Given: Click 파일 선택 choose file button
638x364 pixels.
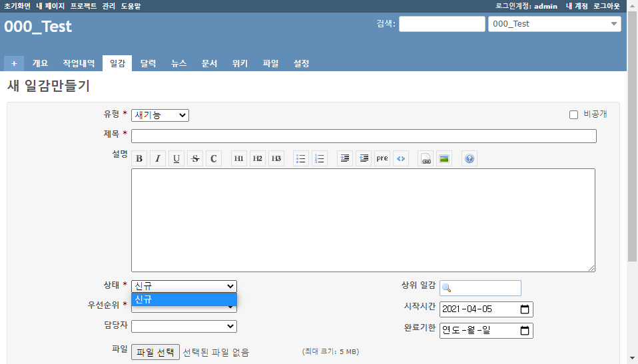Looking at the screenshot, I should pos(155,352).
